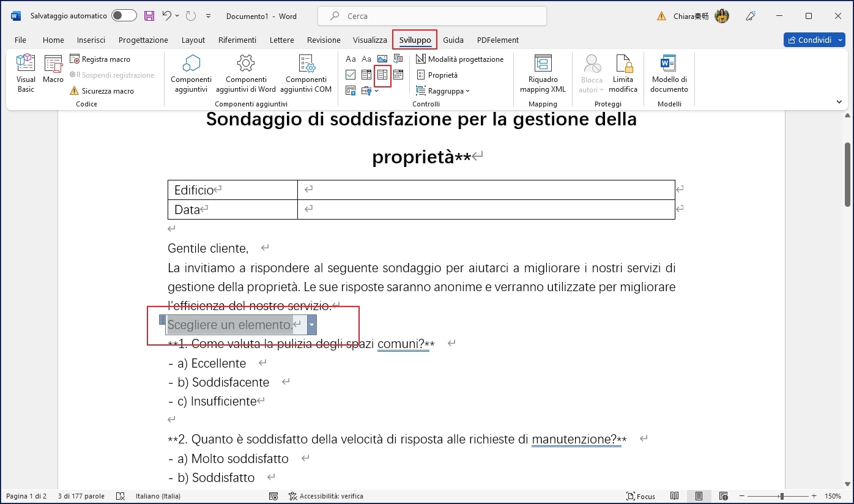Switch to the Inserisci tab
Screen dimensions: 854x504
coord(91,40)
